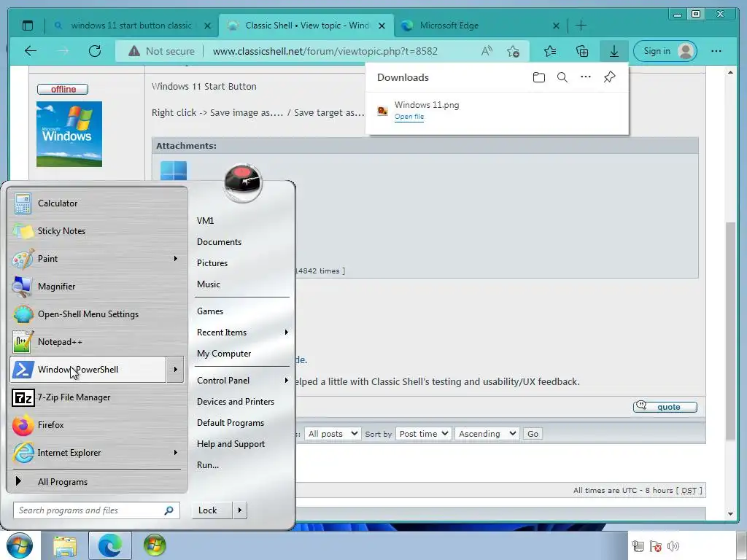747x560 pixels.
Task: Open shutdown options arrow next to Lock
Action: 239,510
